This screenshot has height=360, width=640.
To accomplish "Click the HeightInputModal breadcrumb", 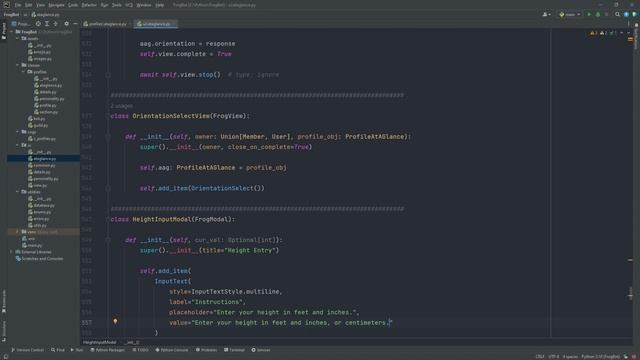I will 100,342.
